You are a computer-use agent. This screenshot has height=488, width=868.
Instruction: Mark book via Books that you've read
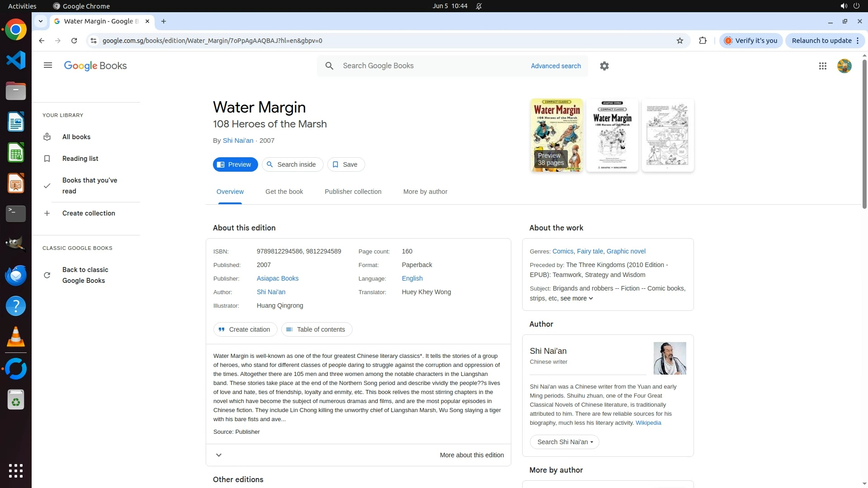coord(90,186)
